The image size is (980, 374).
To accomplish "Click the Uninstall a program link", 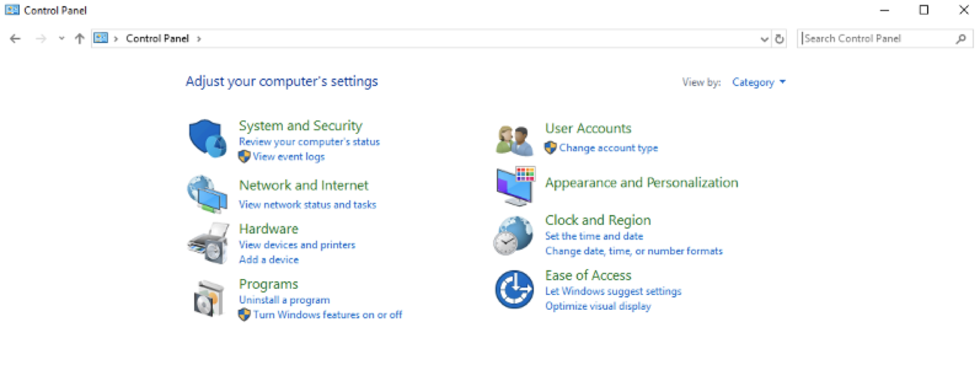I will pos(284,300).
